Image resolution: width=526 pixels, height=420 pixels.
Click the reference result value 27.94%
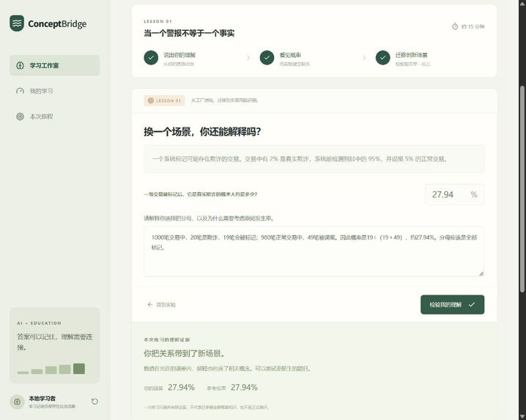point(244,388)
